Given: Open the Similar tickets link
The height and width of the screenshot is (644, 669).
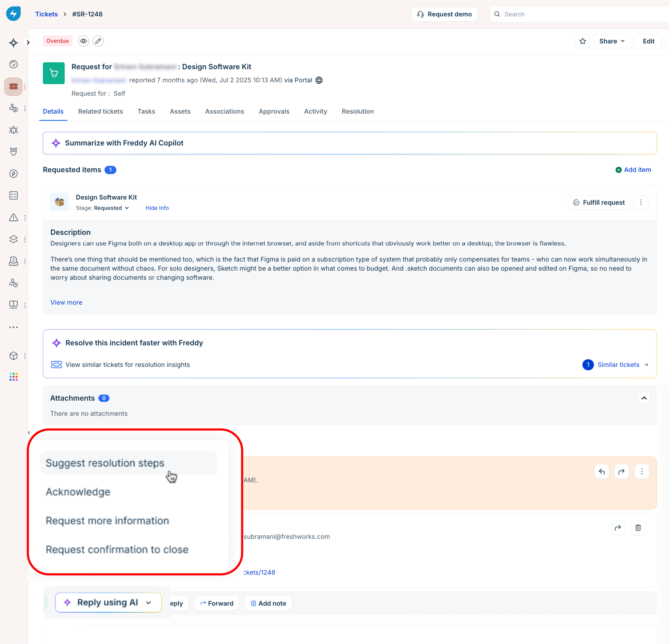Looking at the screenshot, I should click(618, 364).
